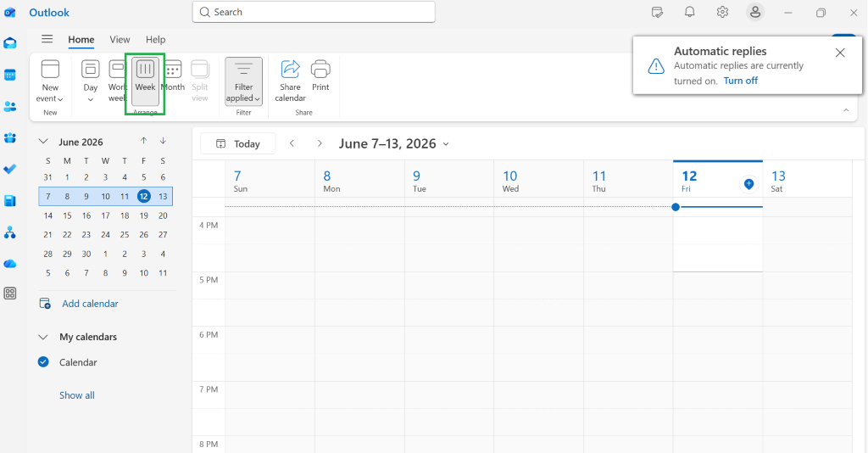Collapse the June 2026 mini calendar
Screen dimensions: 868x453
click(x=43, y=142)
